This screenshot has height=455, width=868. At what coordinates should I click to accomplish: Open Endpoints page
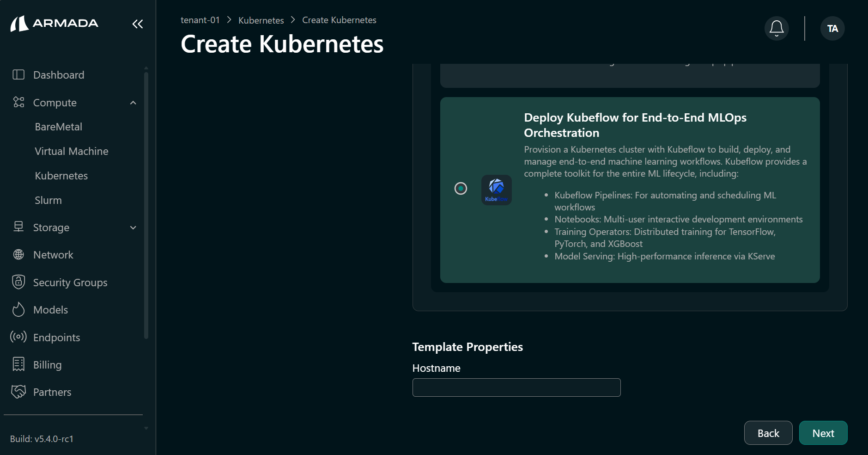(x=57, y=338)
